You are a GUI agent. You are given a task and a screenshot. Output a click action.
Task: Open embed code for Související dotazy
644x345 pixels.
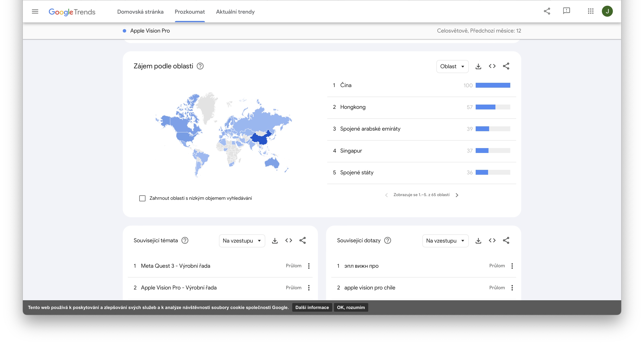492,241
